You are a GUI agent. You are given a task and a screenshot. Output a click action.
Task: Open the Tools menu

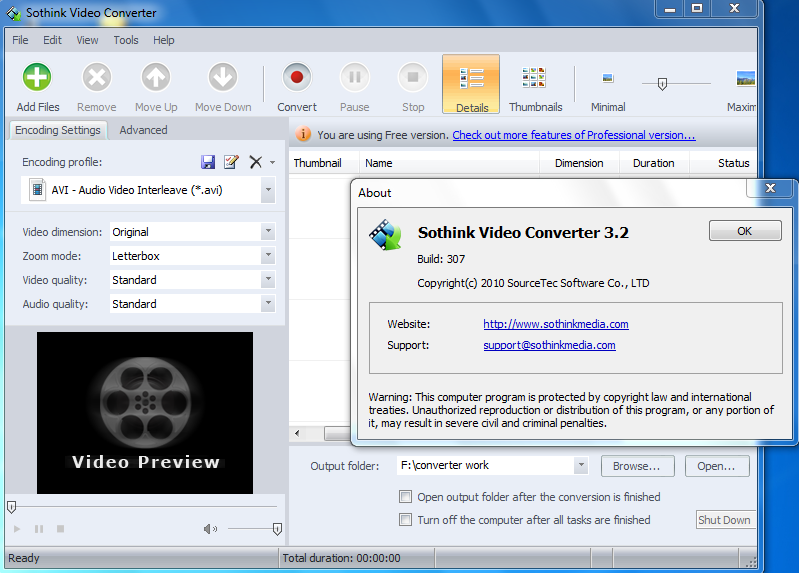pos(126,40)
